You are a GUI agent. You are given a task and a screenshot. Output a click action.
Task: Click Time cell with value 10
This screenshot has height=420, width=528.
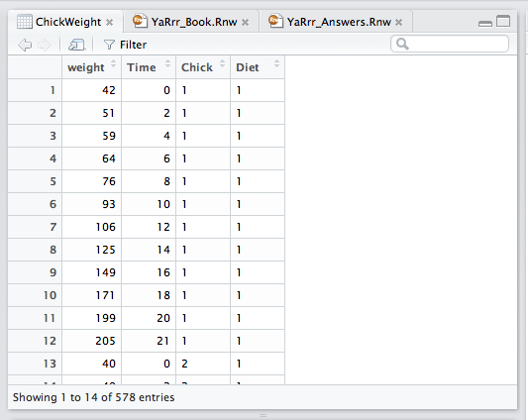tap(149, 204)
